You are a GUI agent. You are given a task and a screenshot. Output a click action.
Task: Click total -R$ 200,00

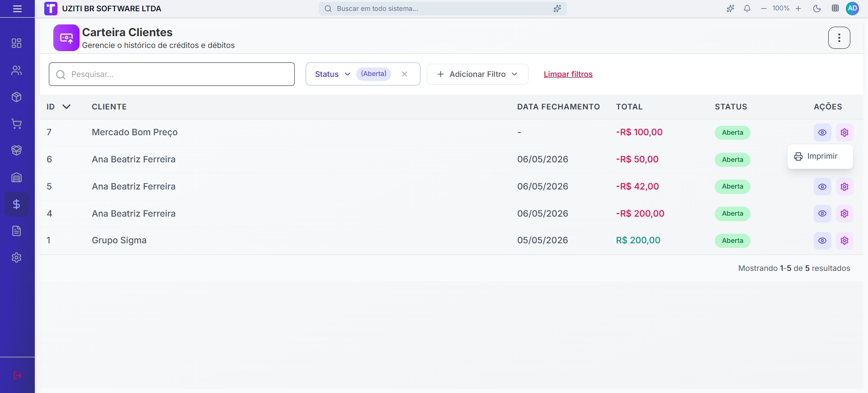640,213
